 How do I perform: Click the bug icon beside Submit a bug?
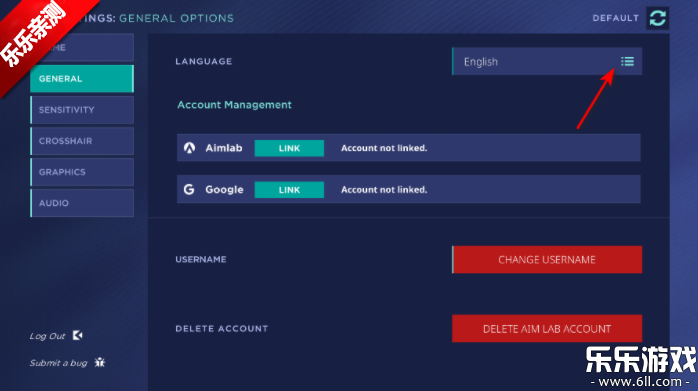(100, 362)
